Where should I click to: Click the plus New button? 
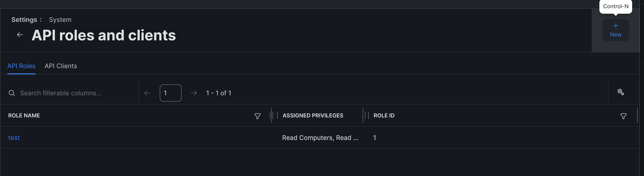click(615, 30)
